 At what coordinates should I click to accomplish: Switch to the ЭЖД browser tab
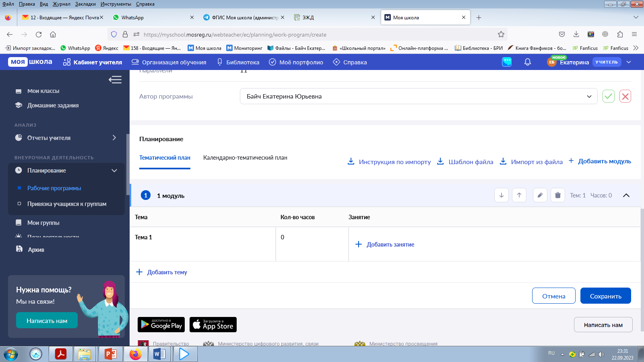coord(335,17)
